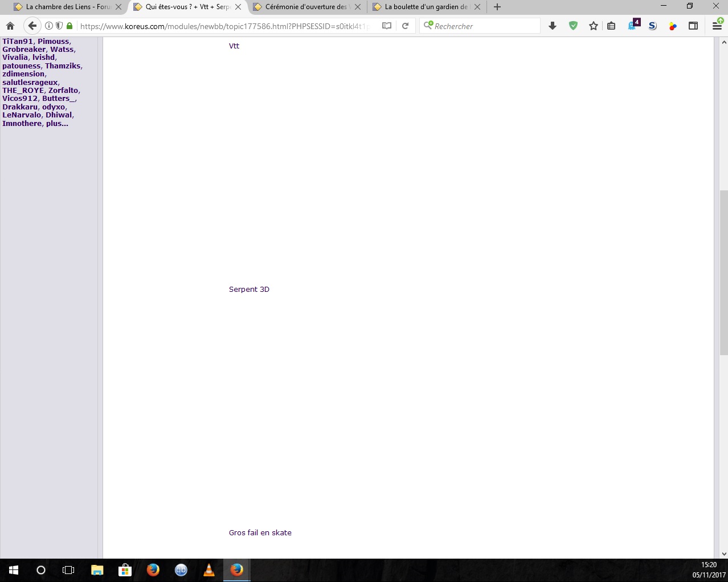Open qBittorrent from the taskbar
This screenshot has height=582, width=728.
click(x=181, y=570)
